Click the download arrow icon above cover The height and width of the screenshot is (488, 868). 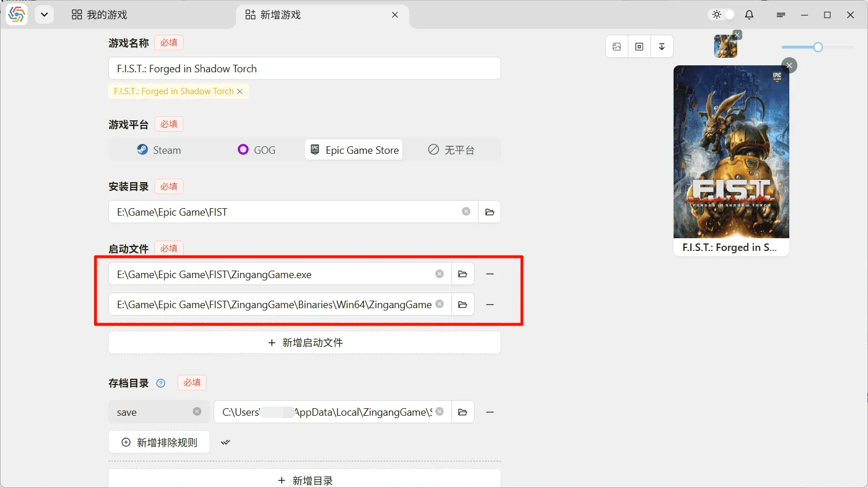click(661, 47)
